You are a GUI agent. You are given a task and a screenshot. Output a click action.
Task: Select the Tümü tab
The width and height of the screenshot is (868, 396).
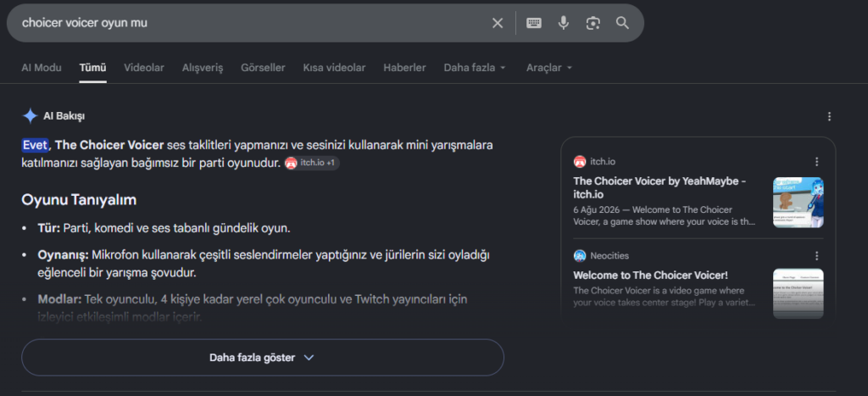[x=92, y=68]
